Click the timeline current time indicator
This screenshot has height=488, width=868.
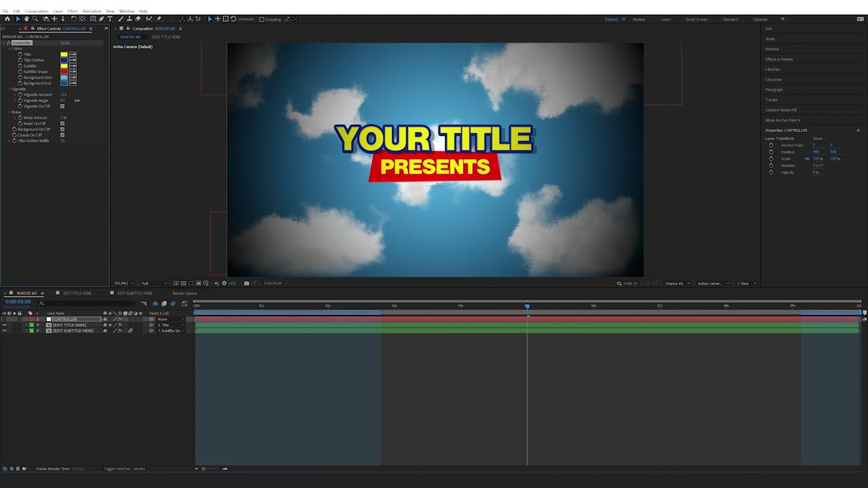coord(527,306)
